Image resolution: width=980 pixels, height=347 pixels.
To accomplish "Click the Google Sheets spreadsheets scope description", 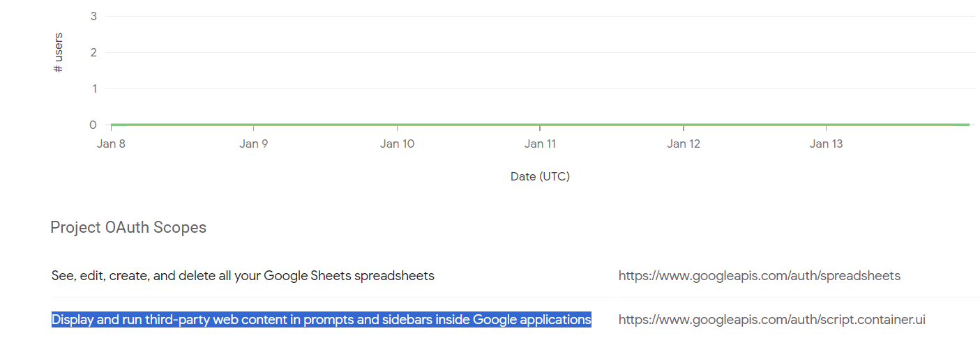I will click(x=243, y=276).
